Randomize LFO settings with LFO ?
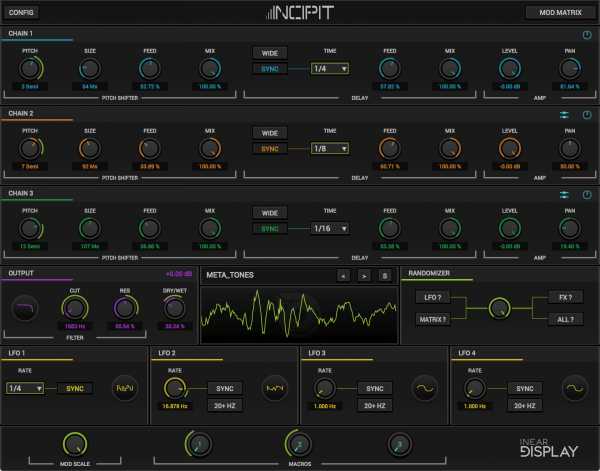This screenshot has width=600, height=471. (x=433, y=297)
